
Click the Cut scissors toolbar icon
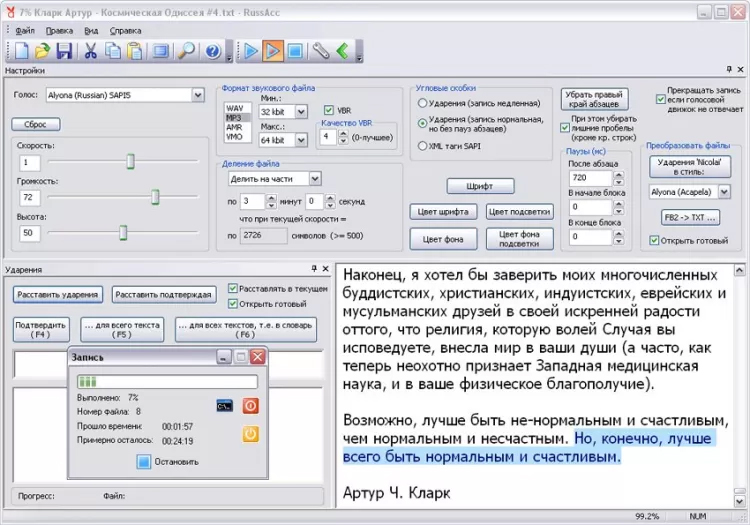tap(91, 51)
